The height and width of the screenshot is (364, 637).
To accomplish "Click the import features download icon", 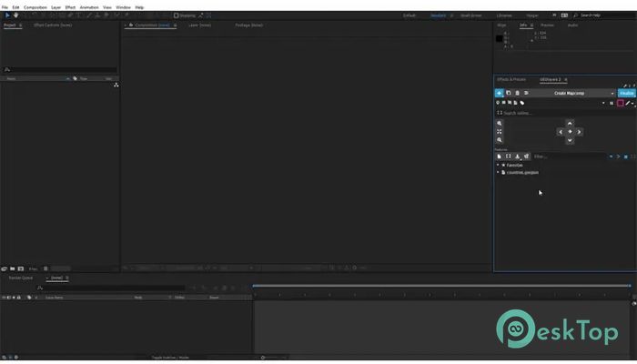I will 517,157.
